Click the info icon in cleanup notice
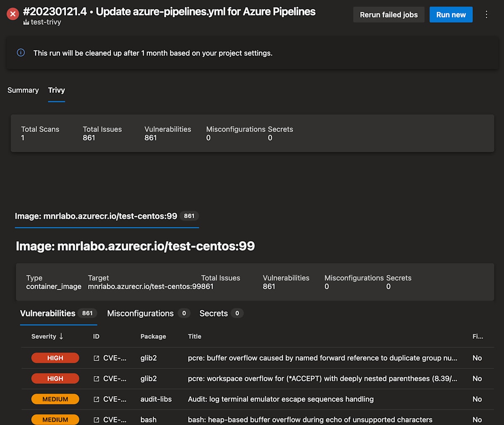504x425 pixels. click(x=21, y=53)
